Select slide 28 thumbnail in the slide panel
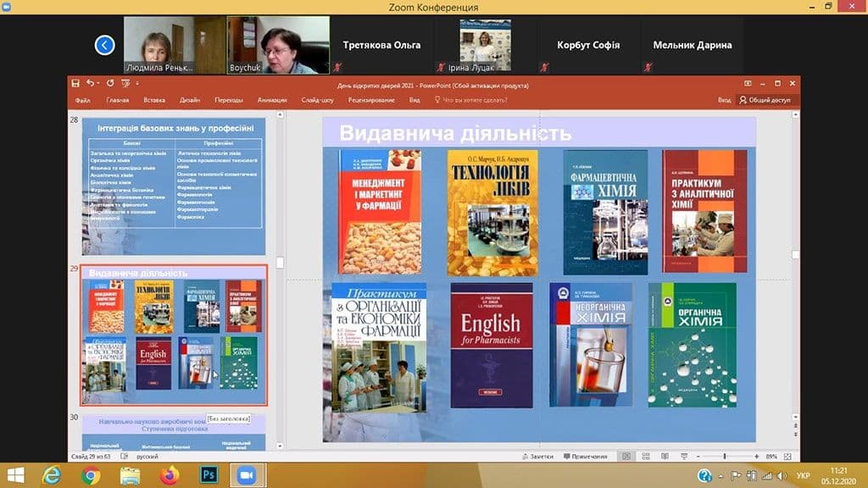 174,186
